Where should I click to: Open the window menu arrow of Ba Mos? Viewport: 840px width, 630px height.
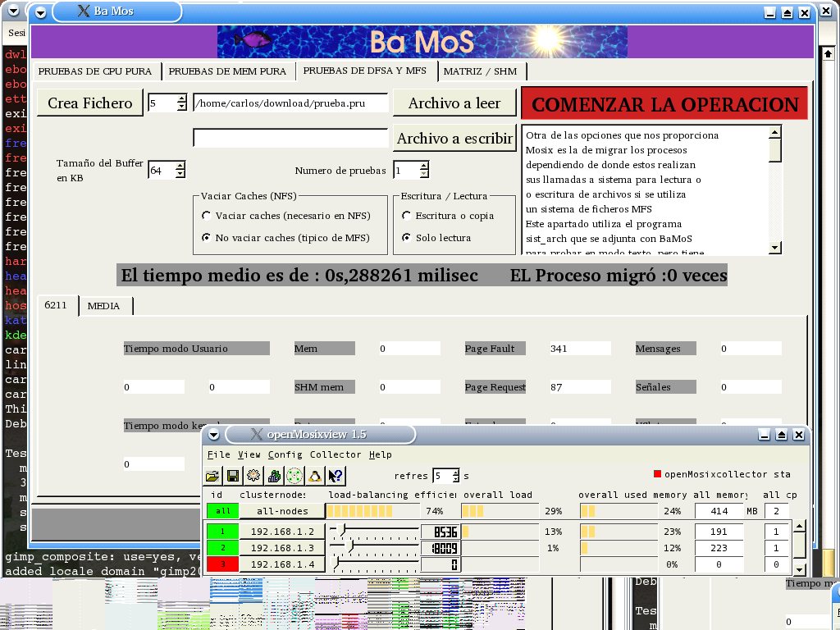coord(39,11)
